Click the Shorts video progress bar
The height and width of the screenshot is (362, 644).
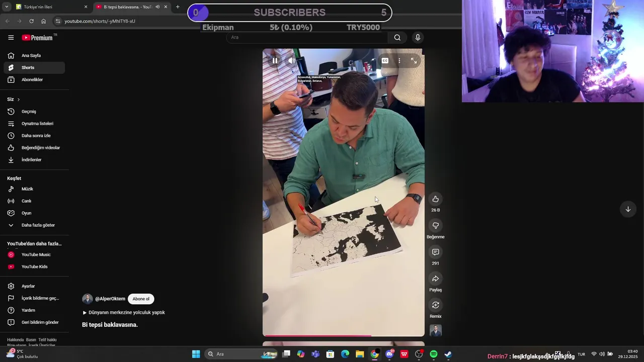(344, 335)
